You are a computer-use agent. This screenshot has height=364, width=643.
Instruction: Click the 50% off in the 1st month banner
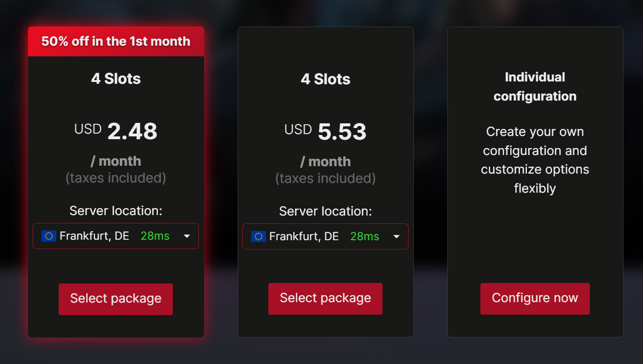coord(116,41)
